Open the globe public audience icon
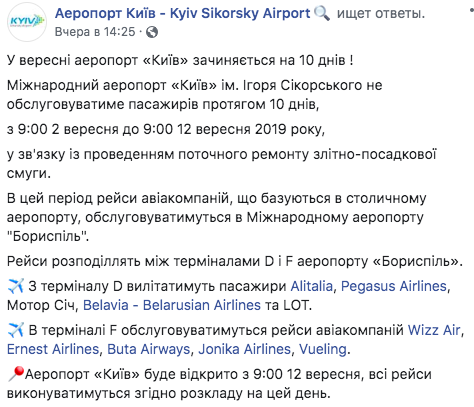 coord(152,32)
